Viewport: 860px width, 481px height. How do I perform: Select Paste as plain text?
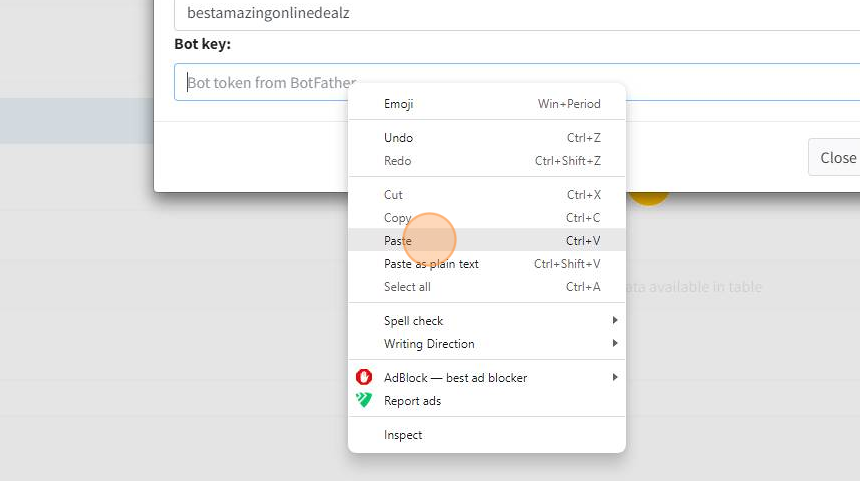[486, 263]
